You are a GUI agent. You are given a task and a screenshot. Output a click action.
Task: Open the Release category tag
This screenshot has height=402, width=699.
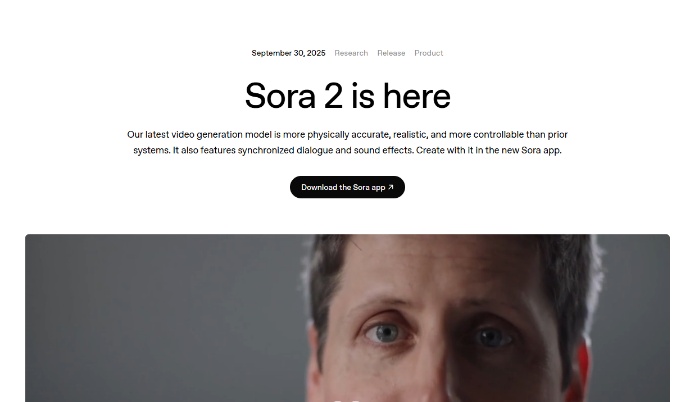point(391,53)
